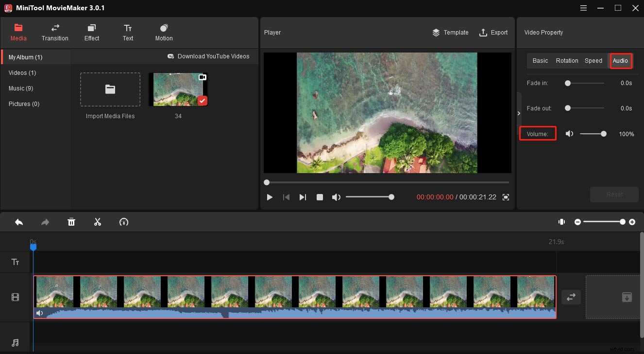Select the video thumbnail named 34
The image size is (644, 354).
pos(178,89)
